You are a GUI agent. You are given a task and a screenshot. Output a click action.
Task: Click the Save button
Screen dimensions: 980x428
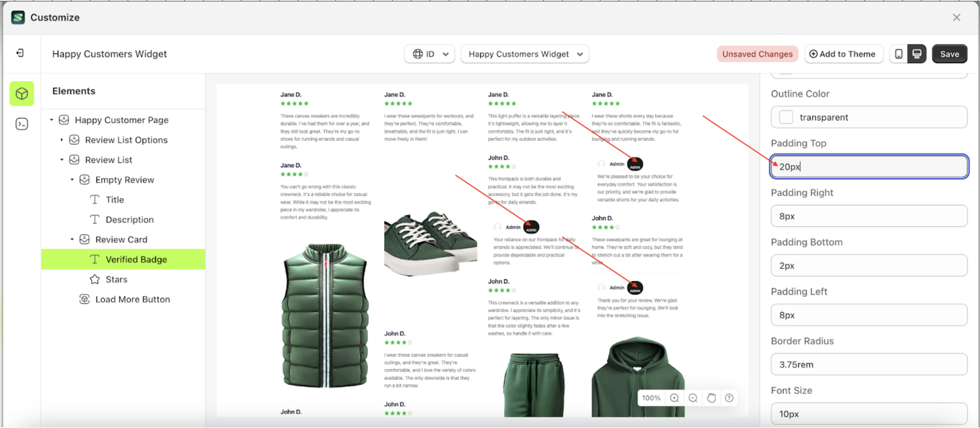coord(949,54)
